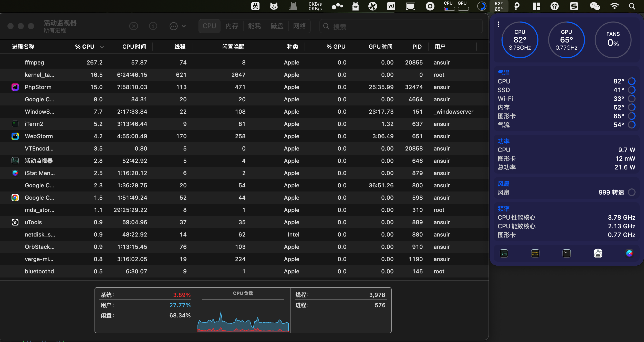The image size is (644, 342).
Task: Click the iStat Menus app icon shortcut
Action: tap(629, 253)
